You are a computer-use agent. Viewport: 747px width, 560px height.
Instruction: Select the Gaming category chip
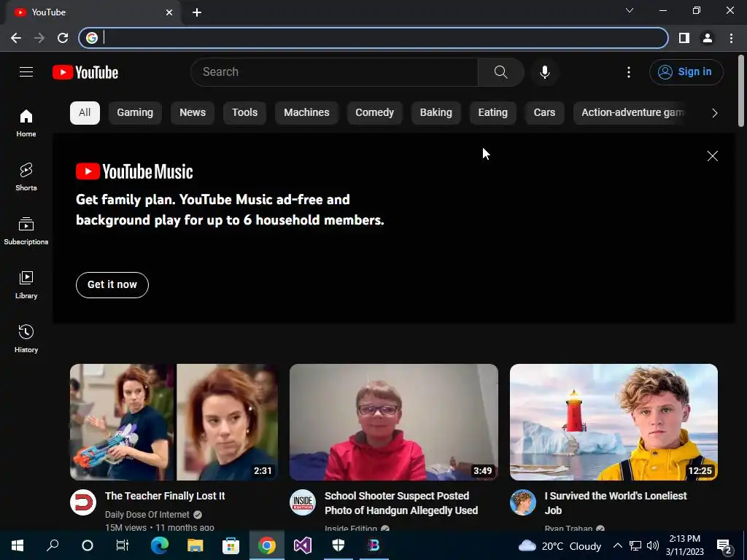[135, 113]
